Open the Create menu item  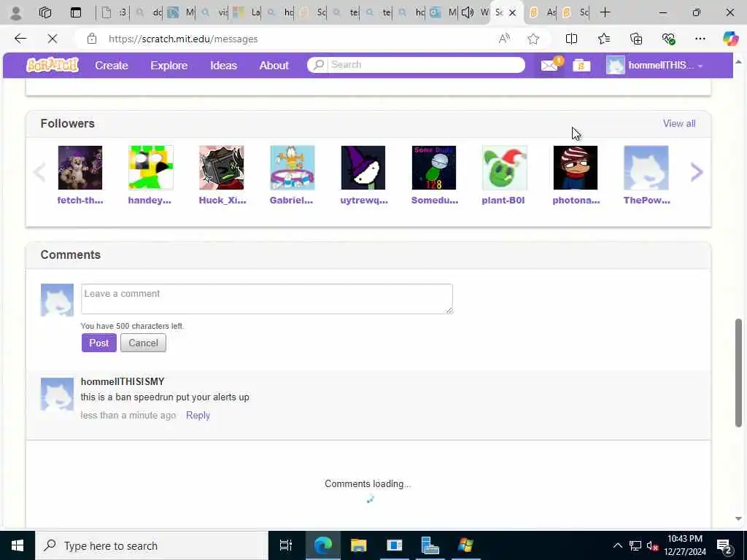point(112,65)
